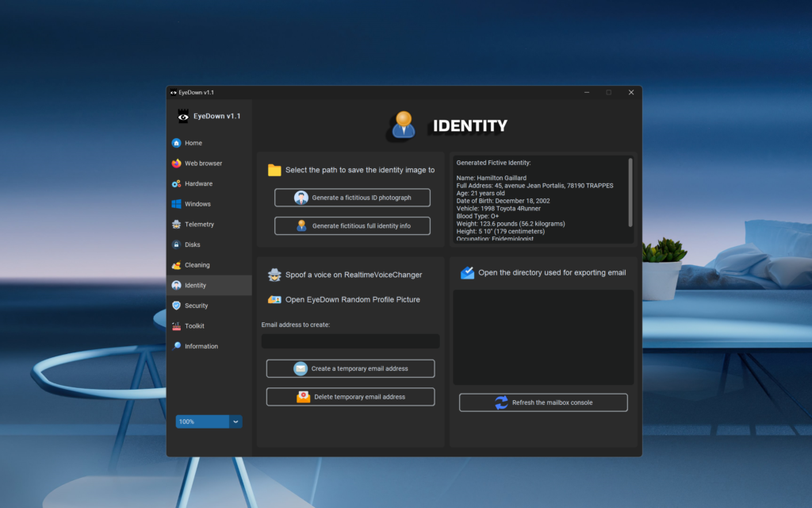Click the folder icon to select save path
The image size is (812, 508).
point(274,170)
